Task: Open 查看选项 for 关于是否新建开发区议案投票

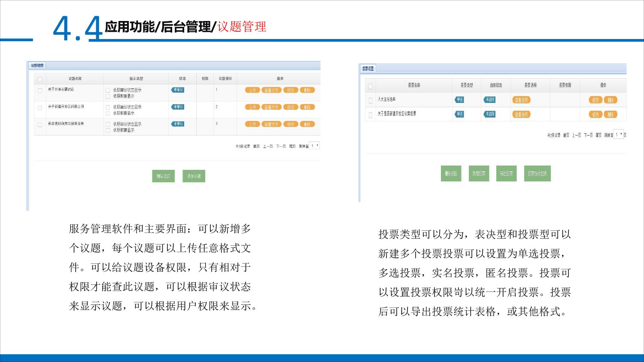Action: (522, 115)
